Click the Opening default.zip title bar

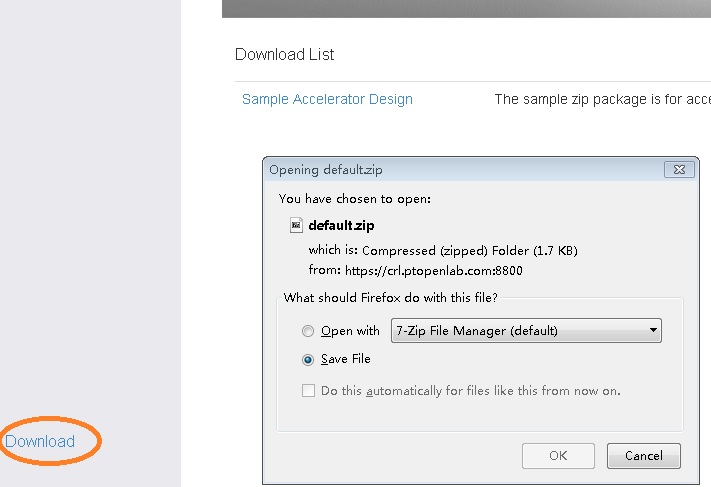(463, 170)
